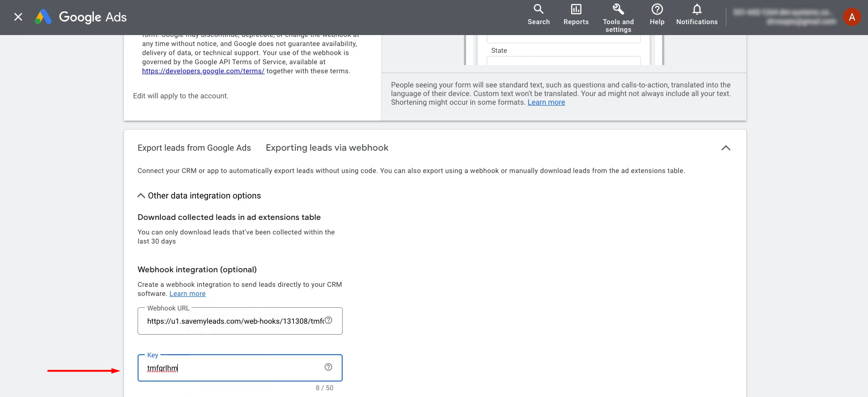Click the Export leads from Google Ads heading

pyautogui.click(x=194, y=148)
